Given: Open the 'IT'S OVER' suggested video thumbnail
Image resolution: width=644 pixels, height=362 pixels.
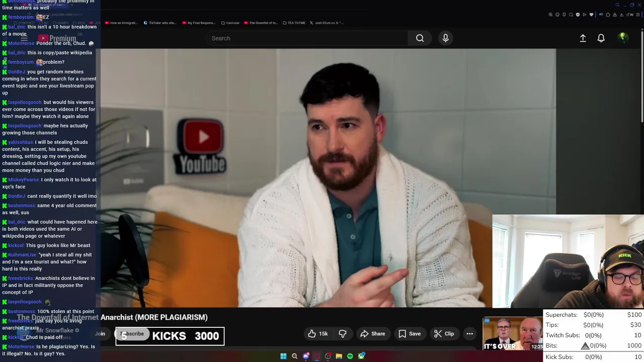Looking at the screenshot, I should pyautogui.click(x=513, y=333).
